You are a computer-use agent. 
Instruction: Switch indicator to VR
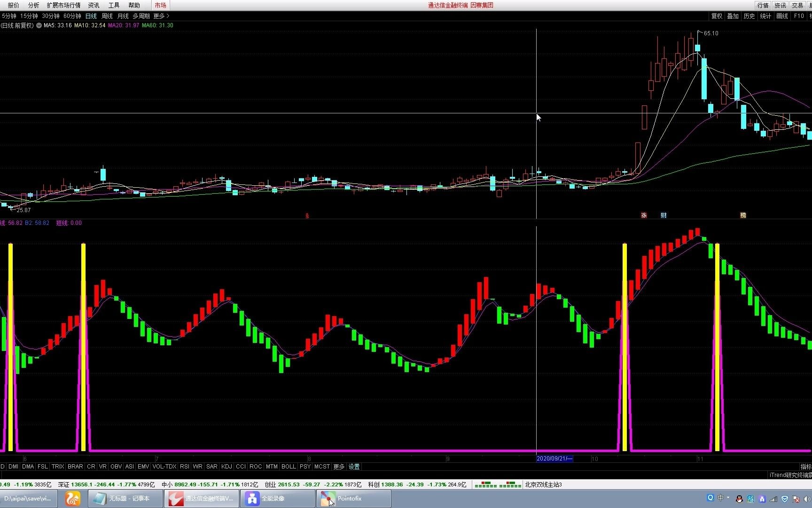(x=103, y=467)
